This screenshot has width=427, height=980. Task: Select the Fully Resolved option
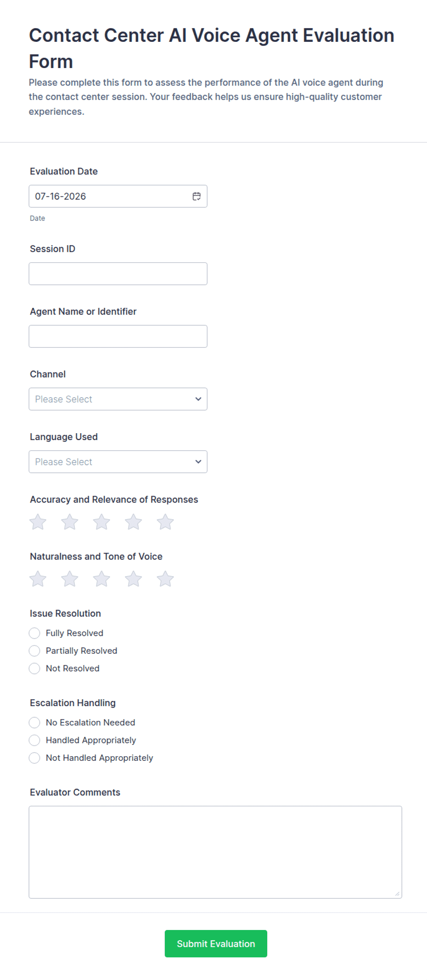[34, 633]
